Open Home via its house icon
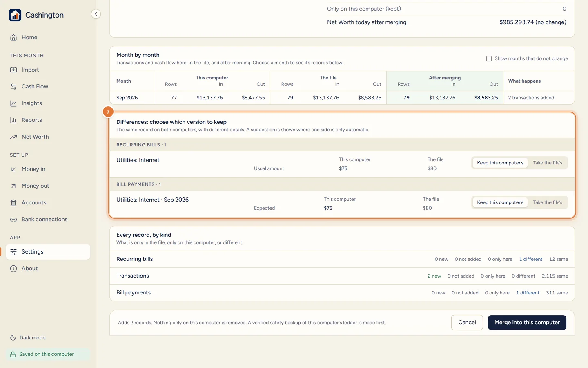 point(13,37)
